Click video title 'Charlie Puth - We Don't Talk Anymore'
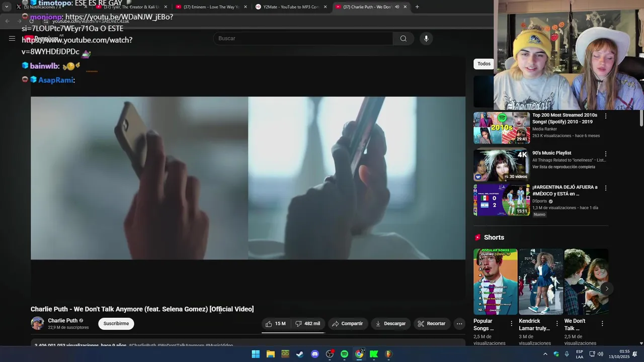644x362 pixels. pyautogui.click(x=142, y=309)
